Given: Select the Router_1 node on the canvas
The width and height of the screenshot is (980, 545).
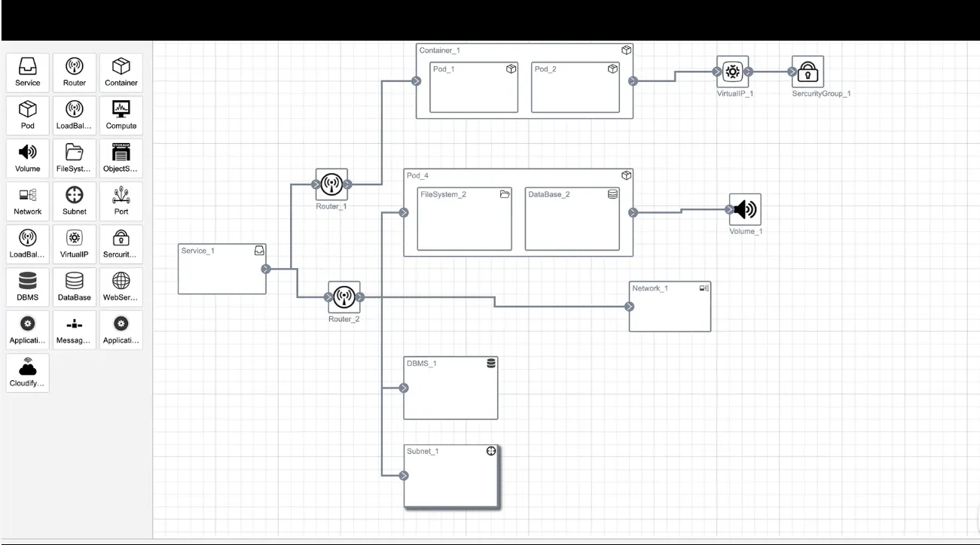Looking at the screenshot, I should pyautogui.click(x=331, y=184).
